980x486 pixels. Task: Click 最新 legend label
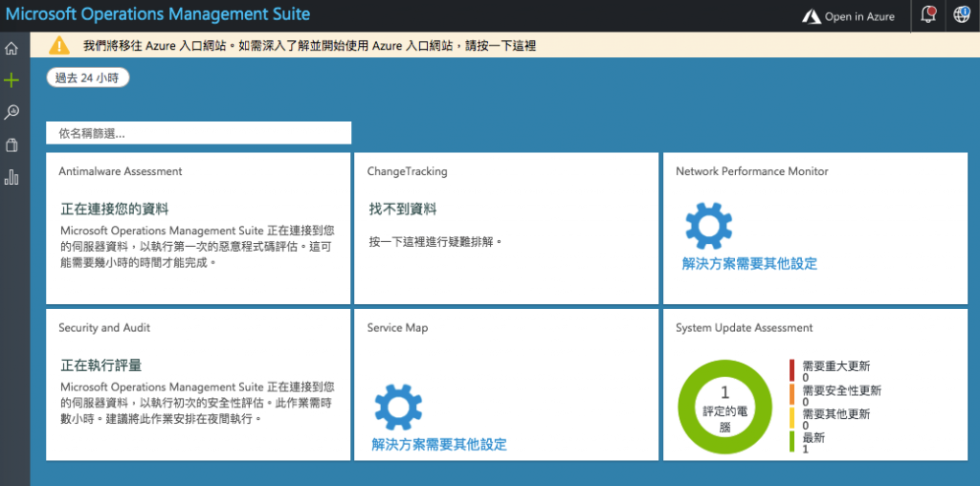point(813,438)
